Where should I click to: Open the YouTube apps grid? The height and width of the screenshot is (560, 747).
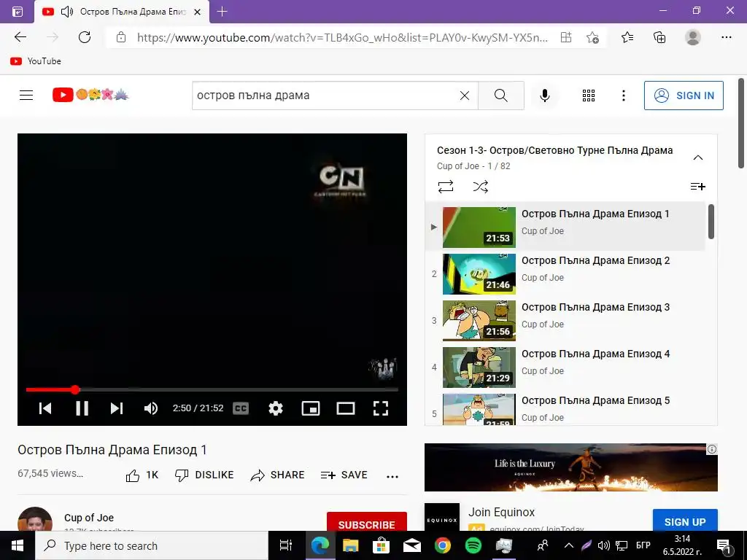589,96
